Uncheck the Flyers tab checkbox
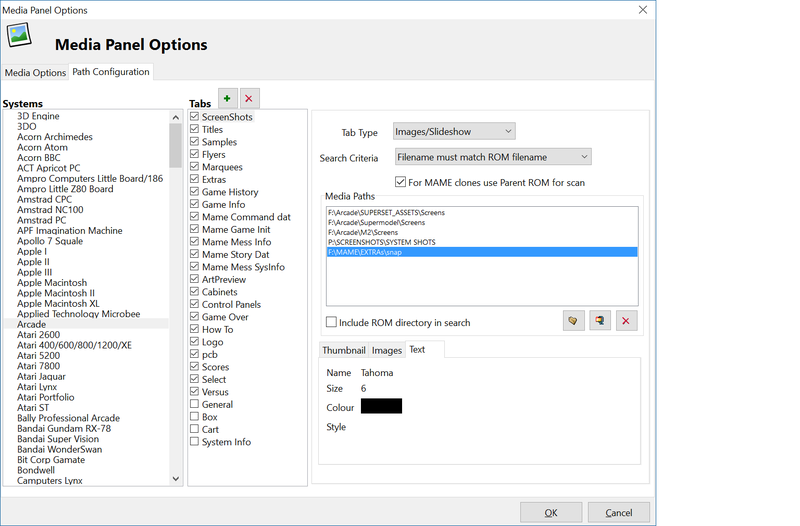This screenshot has height=526, width=800. (195, 155)
